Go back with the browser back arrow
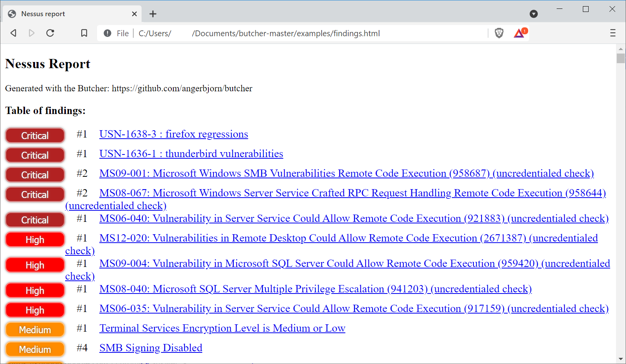This screenshot has width=626, height=364. click(13, 33)
